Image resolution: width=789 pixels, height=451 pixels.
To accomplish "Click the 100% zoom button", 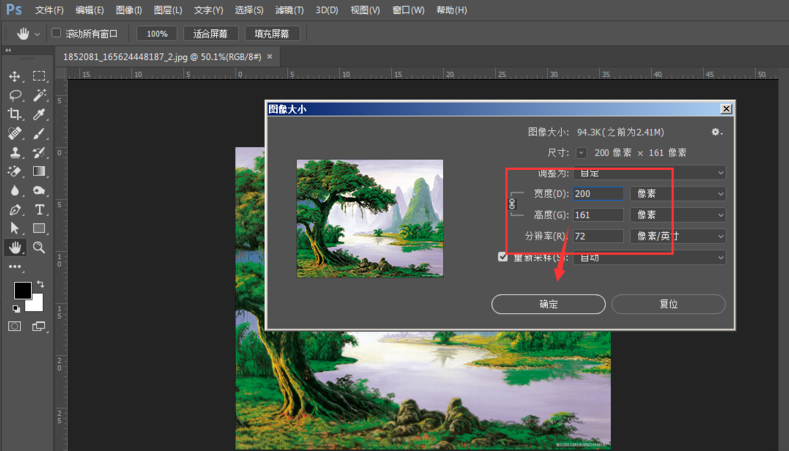I will coord(157,34).
